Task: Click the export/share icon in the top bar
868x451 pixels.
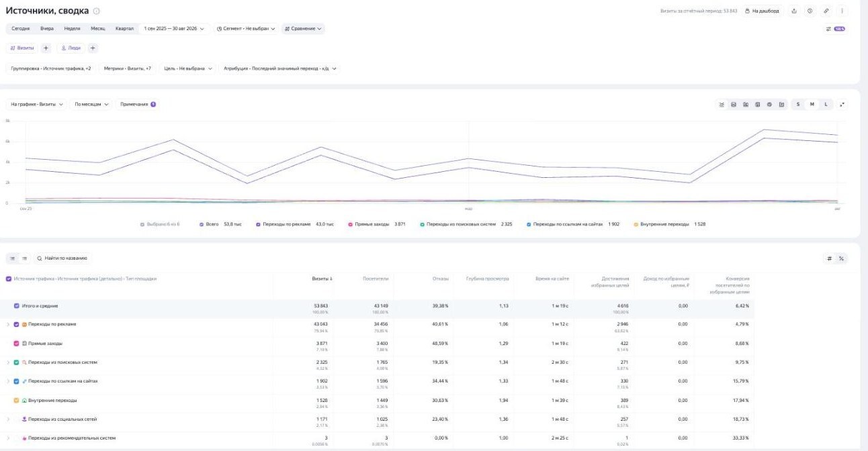Action: pyautogui.click(x=794, y=11)
